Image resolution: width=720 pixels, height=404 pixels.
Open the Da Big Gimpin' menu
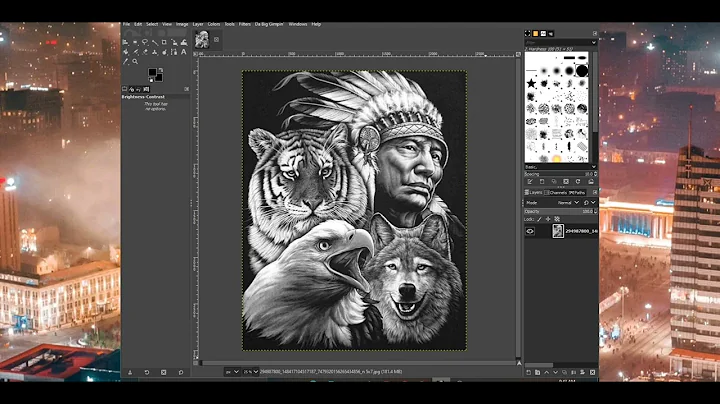(269, 24)
